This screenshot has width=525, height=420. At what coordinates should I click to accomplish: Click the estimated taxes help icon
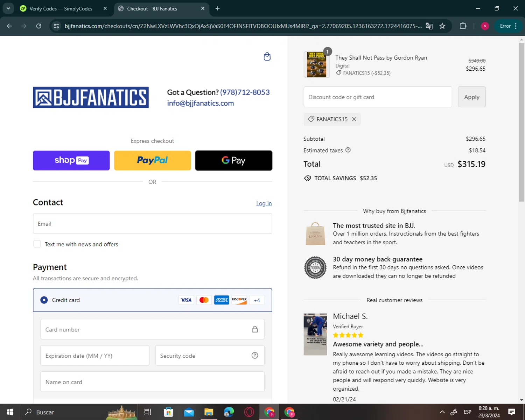tap(348, 150)
